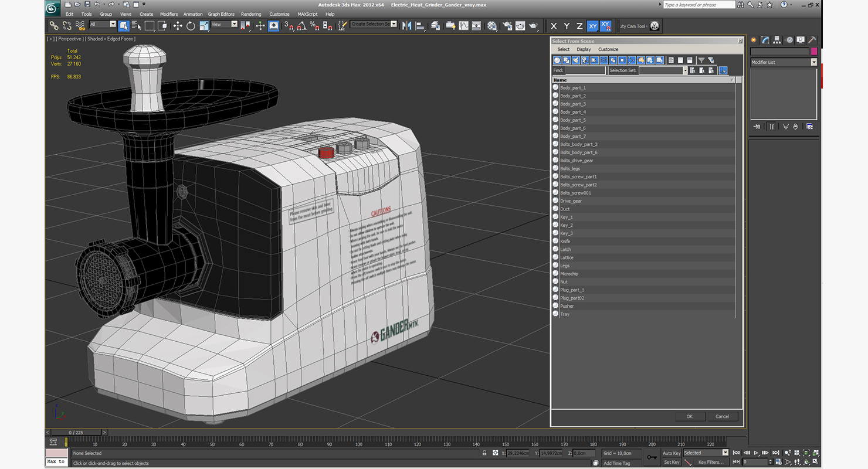Image resolution: width=868 pixels, height=469 pixels.
Task: Open Selection Set dropdown in dialog
Action: tap(663, 70)
